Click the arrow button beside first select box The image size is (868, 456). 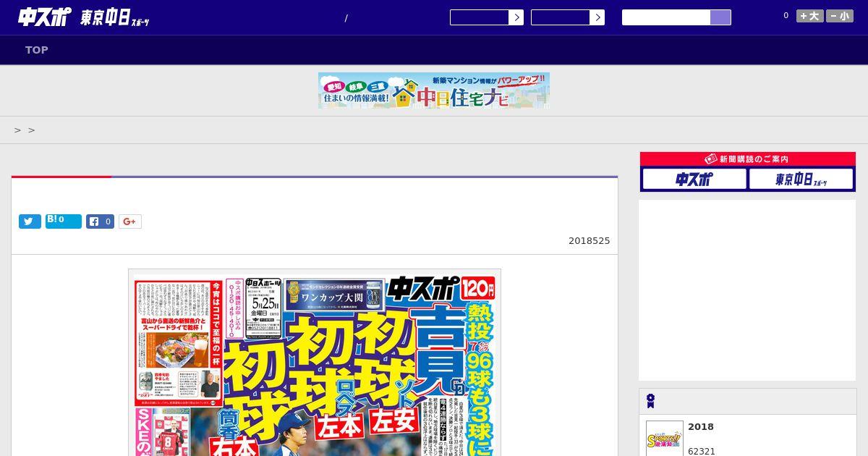click(516, 17)
